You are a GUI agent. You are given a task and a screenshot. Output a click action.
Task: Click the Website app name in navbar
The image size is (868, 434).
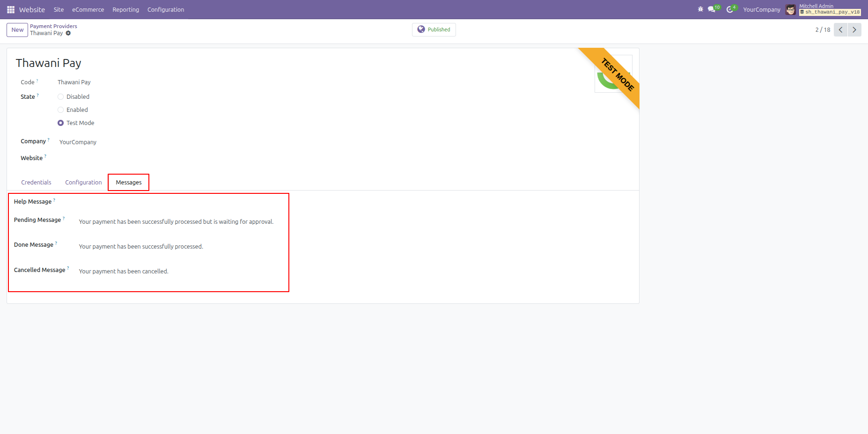pos(32,9)
